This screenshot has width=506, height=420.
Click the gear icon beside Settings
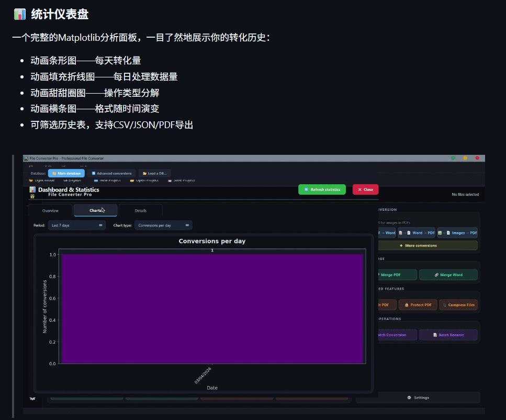click(x=409, y=398)
